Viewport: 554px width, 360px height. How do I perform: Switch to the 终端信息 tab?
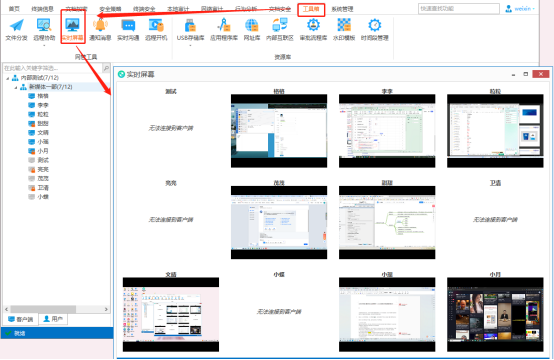click(x=42, y=9)
